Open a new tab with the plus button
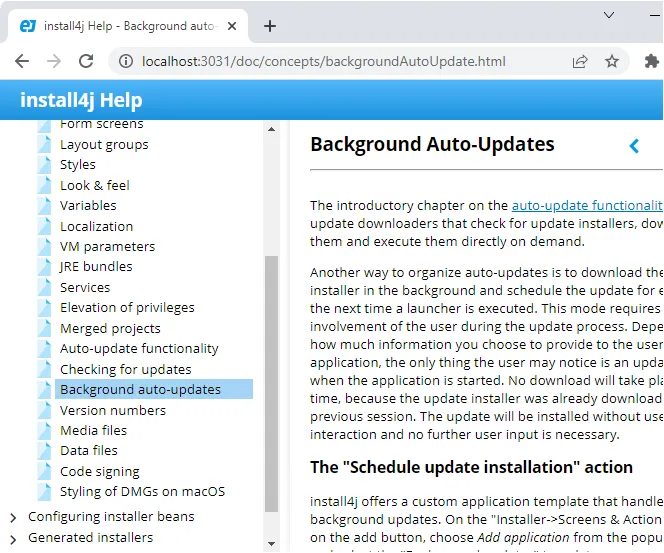The image size is (664, 553). [270, 26]
